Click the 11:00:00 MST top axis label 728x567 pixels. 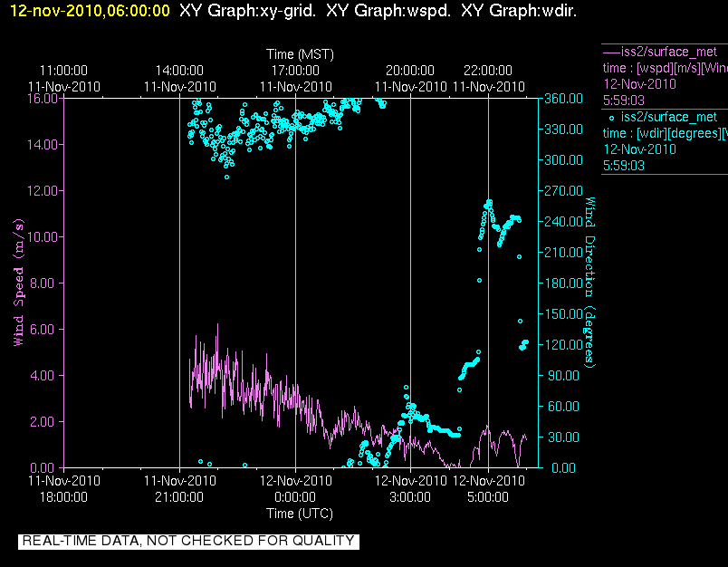coord(63,71)
